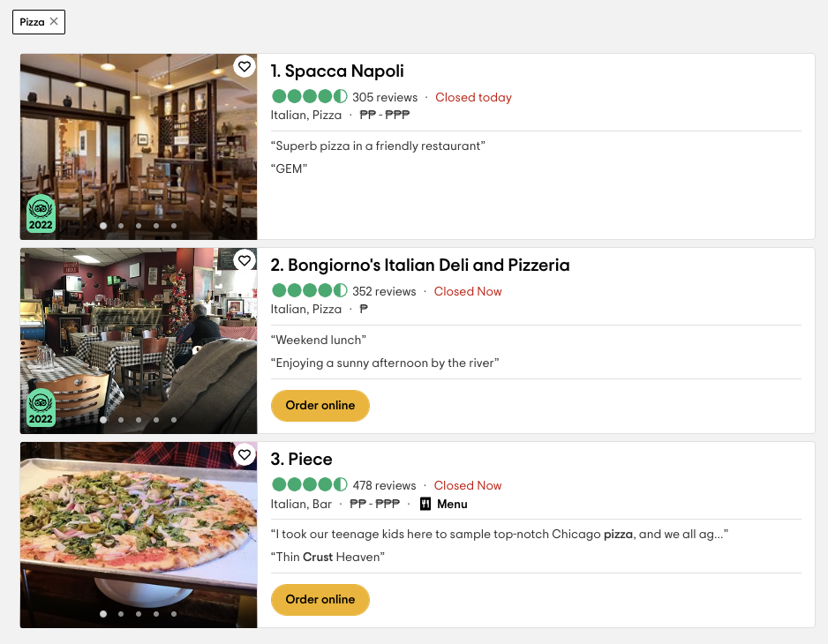
Task: Order online from Bongiorno's Italian Deli
Action: (x=320, y=406)
